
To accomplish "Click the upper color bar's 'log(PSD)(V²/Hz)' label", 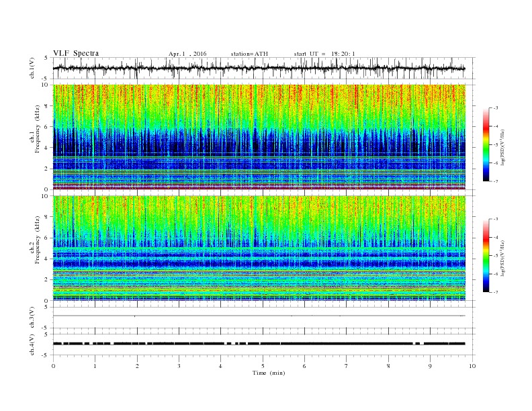I will tap(503, 148).
